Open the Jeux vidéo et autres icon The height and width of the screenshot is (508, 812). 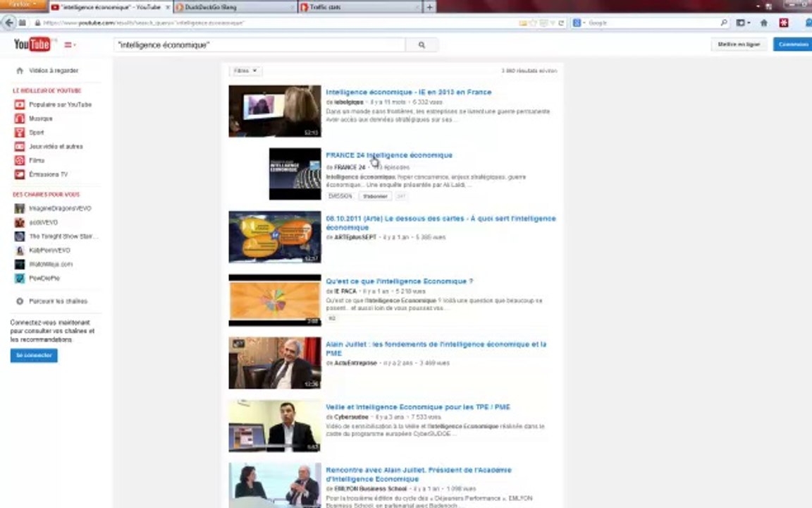[x=20, y=147]
